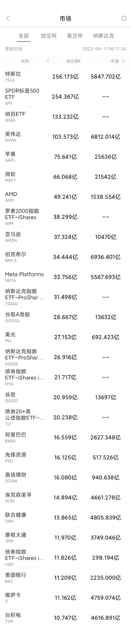Viewport: 131px width, 644px height.
Task: Toggle 成交额 sort arrows
Action: 80,61
